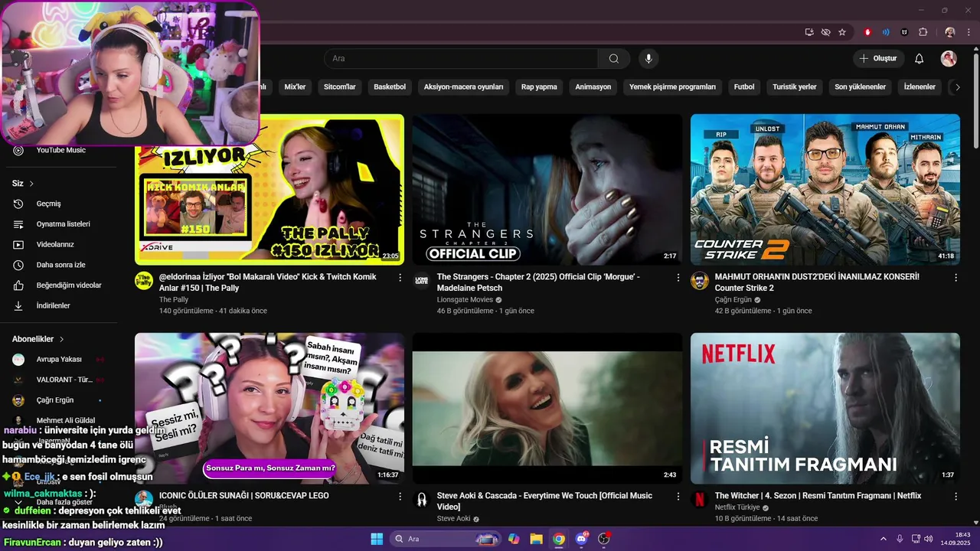Image resolution: width=980 pixels, height=551 pixels.
Task: Click the search magnifier button
Action: point(614,59)
